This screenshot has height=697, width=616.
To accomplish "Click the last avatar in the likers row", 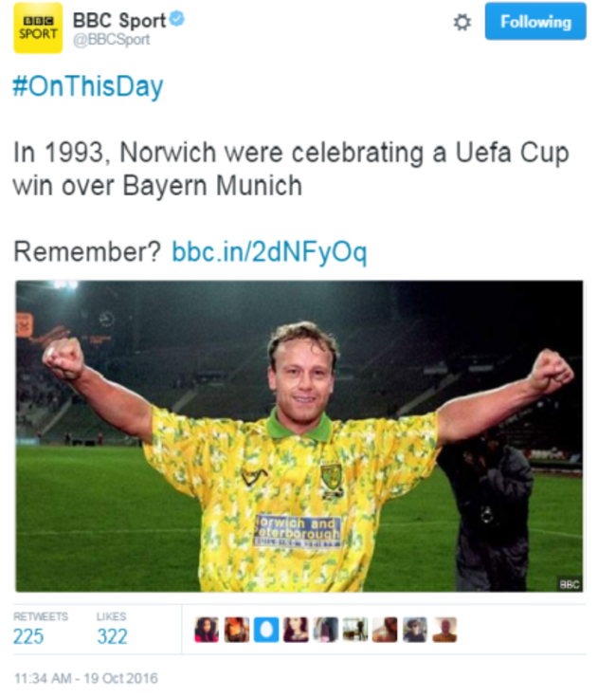I will click(x=444, y=630).
